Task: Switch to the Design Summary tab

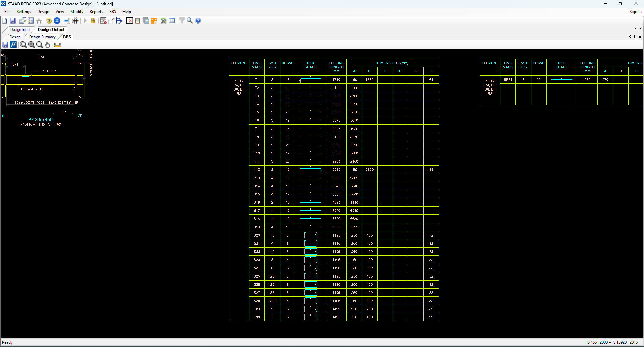Action: [x=42, y=37]
